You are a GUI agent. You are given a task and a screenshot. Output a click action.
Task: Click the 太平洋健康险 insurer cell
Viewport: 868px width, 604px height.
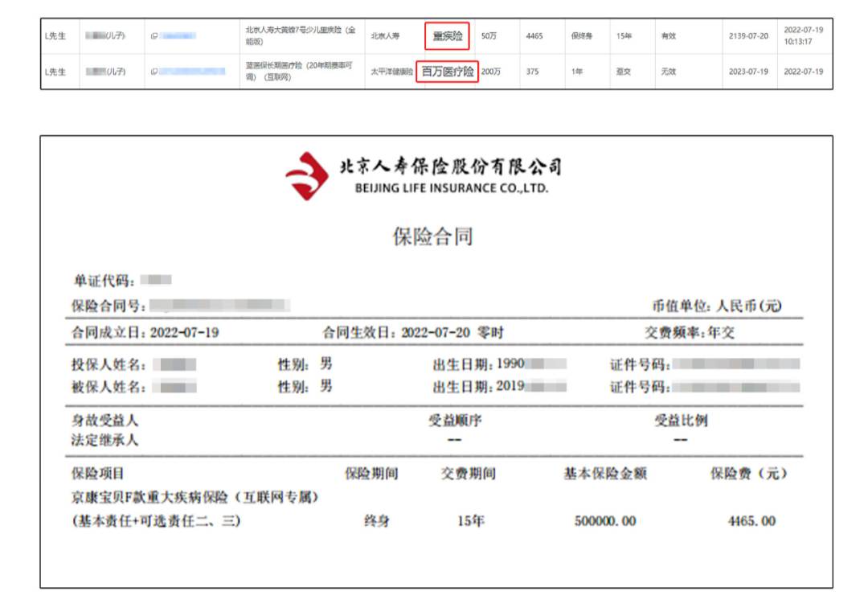pyautogui.click(x=391, y=72)
